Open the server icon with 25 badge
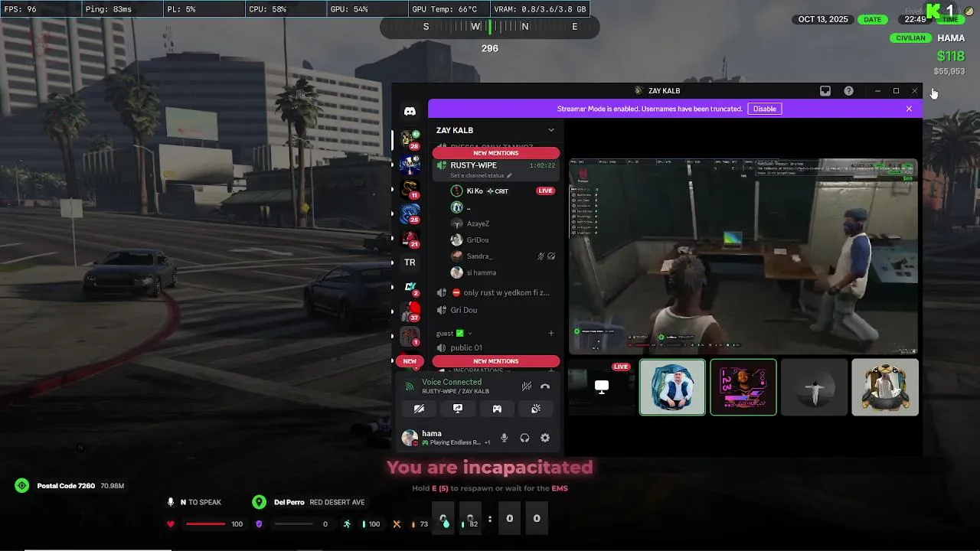 click(x=410, y=213)
